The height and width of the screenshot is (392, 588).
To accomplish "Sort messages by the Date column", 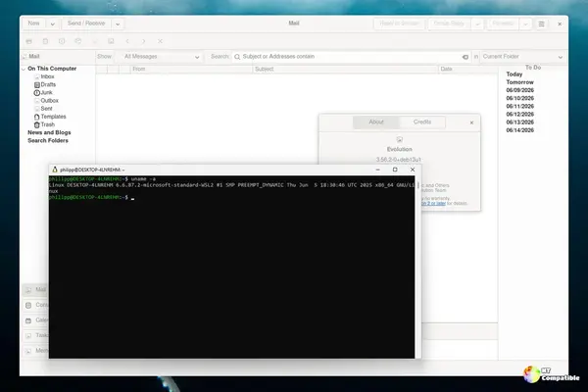I will [468, 69].
